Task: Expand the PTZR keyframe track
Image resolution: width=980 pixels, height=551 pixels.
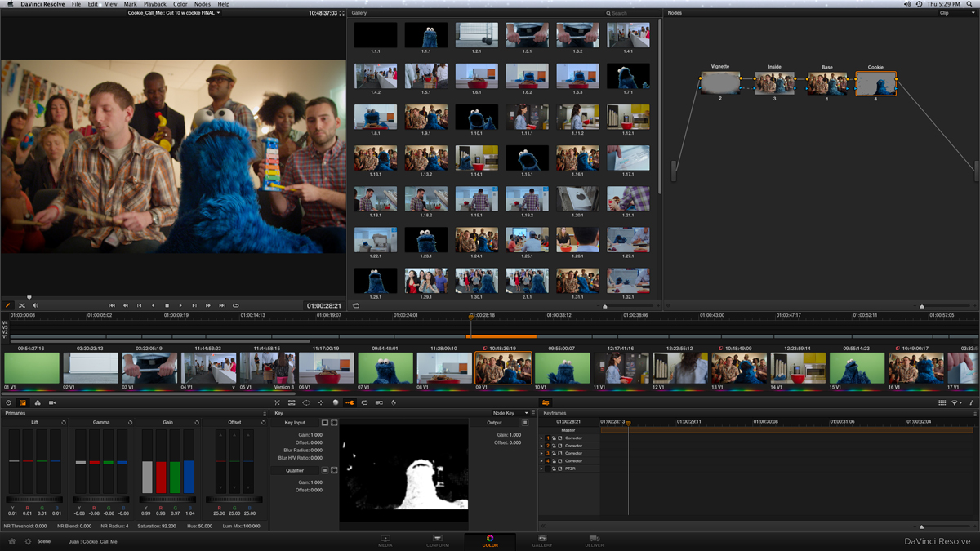Action: pyautogui.click(x=542, y=469)
